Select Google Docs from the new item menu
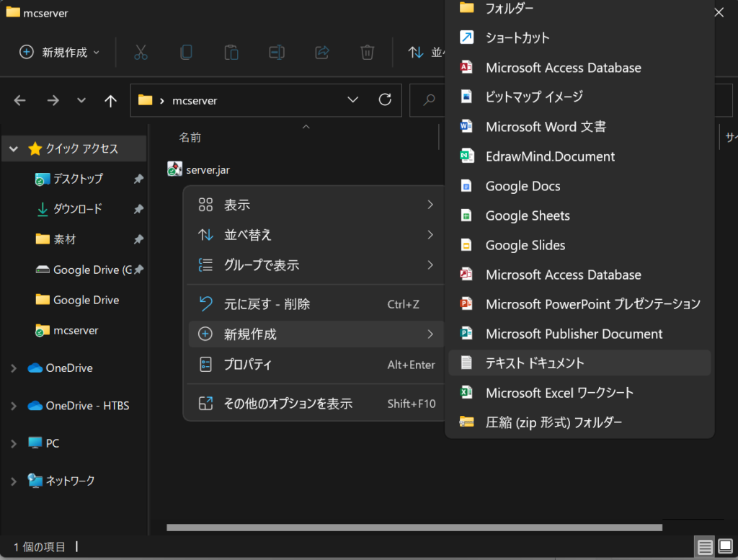Viewport: 738px width, 560px height. (523, 185)
